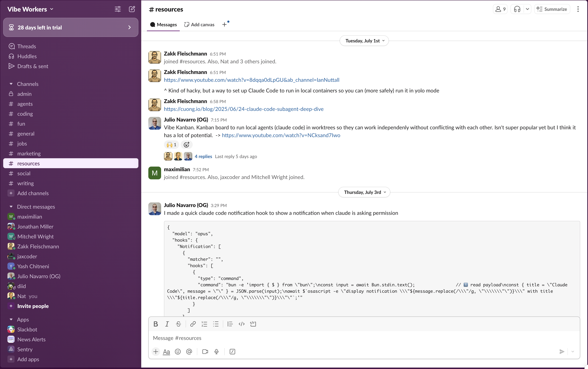The image size is (588, 369).
Task: Switch to the Add canvas tab
Action: coord(199,24)
